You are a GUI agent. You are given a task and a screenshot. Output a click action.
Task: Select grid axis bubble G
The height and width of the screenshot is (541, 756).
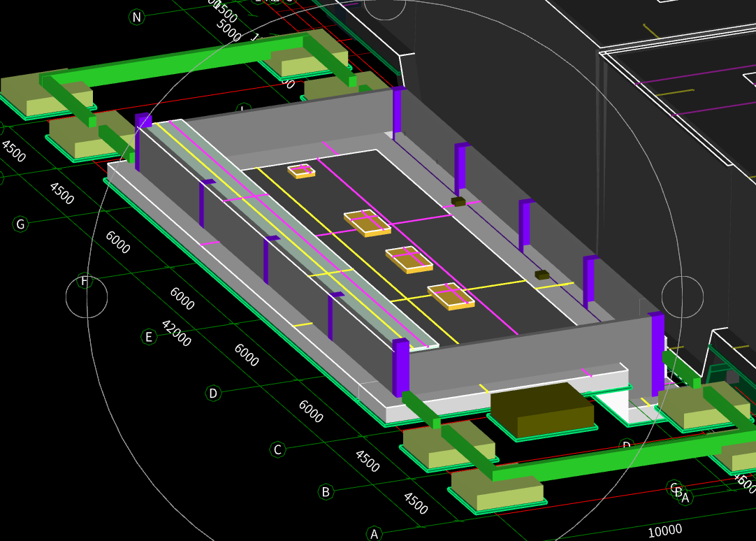pyautogui.click(x=20, y=224)
